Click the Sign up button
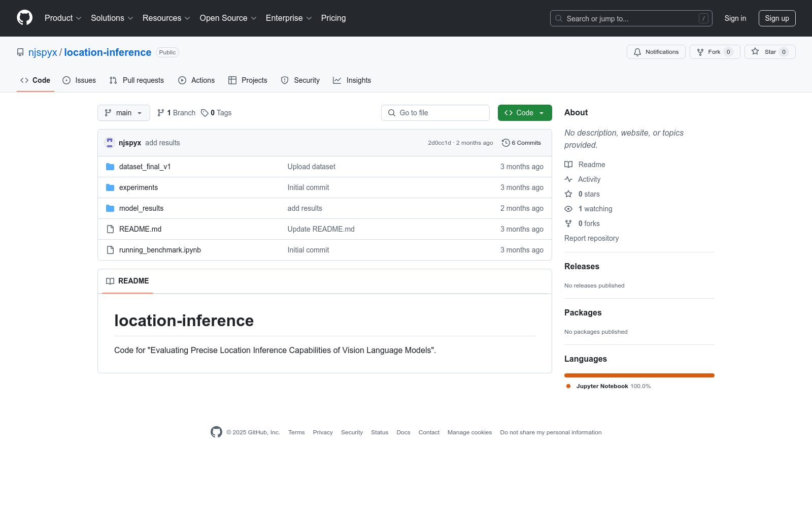The height and width of the screenshot is (508, 812). 777,18
